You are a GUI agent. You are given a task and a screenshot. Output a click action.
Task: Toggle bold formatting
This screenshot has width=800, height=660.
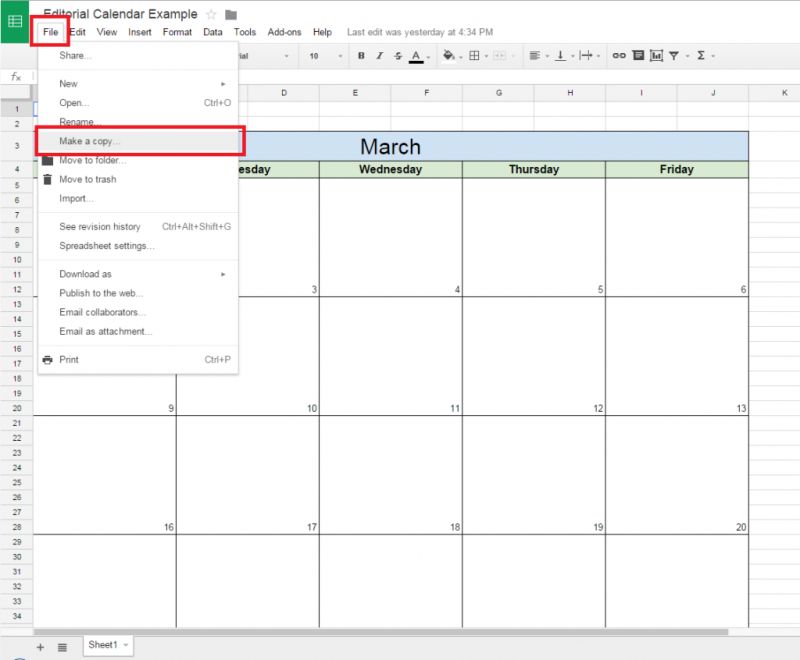click(360, 56)
